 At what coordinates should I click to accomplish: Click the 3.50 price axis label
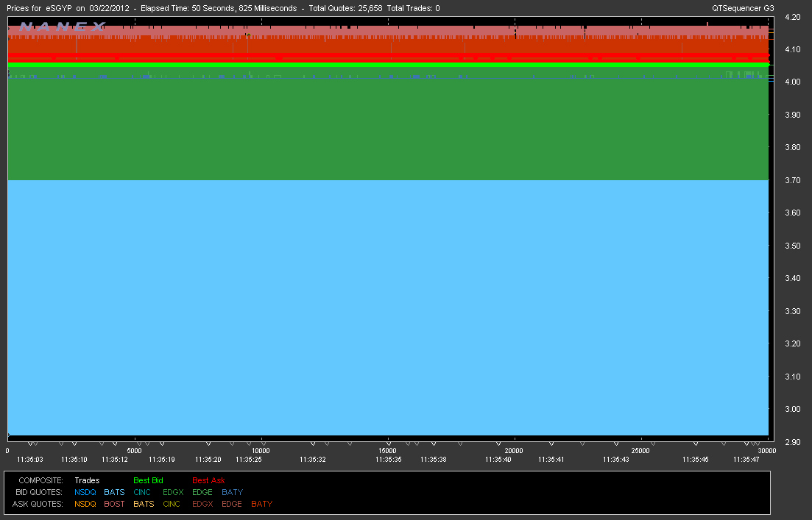pyautogui.click(x=793, y=246)
